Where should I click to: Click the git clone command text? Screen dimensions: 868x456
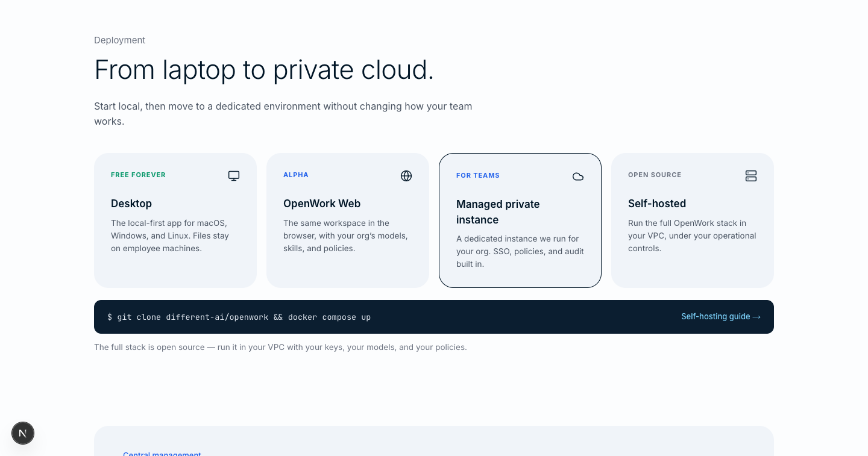pos(239,317)
